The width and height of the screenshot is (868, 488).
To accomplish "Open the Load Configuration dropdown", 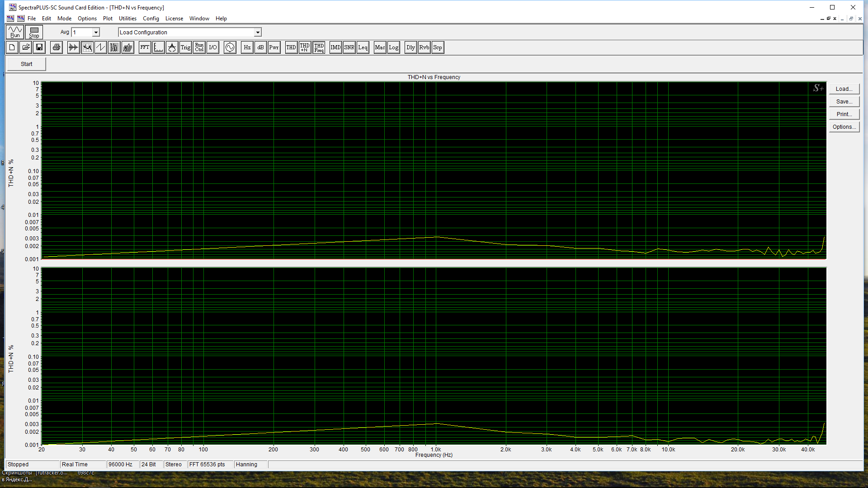I will point(257,33).
